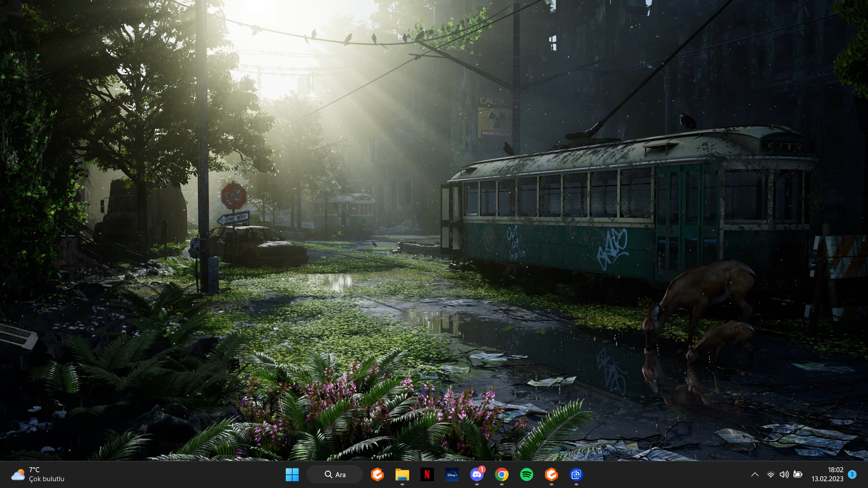The width and height of the screenshot is (868, 488).
Task: Open the notification badge showing 3
Action: click(x=852, y=474)
